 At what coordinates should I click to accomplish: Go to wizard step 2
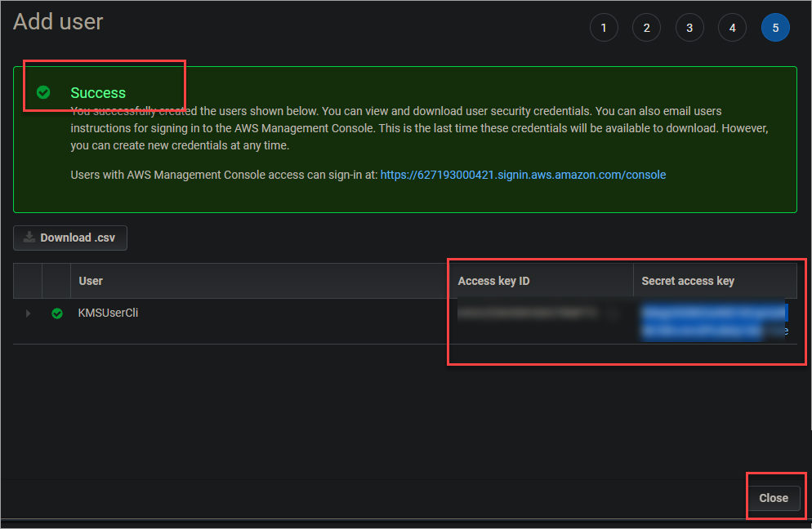pyautogui.click(x=646, y=28)
